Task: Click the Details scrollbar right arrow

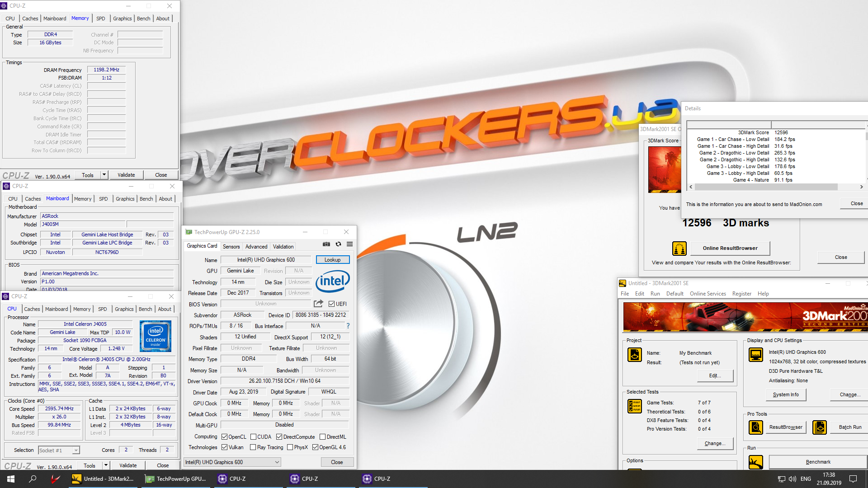Action: pos(861,187)
